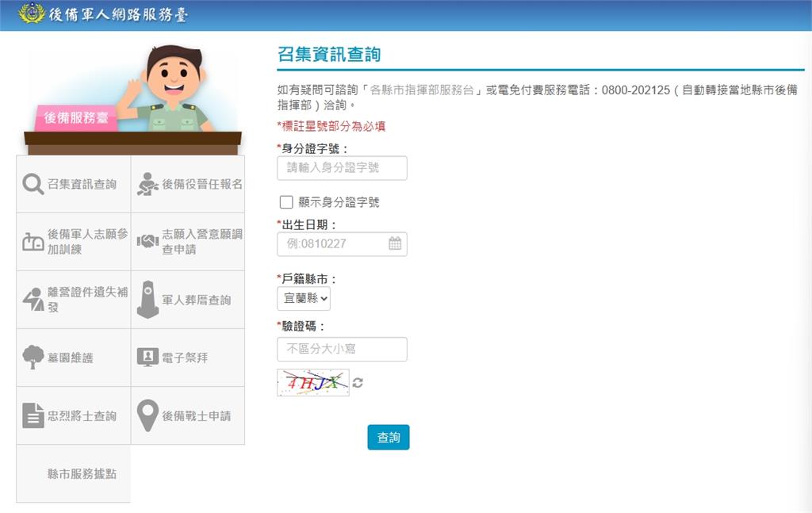Viewport: 812px width, 513px height.
Task: Open the calendar picker for 出生日期
Action: pyautogui.click(x=395, y=243)
